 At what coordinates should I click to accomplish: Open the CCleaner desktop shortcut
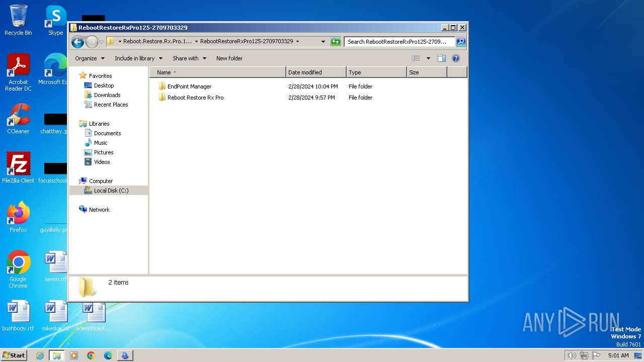pyautogui.click(x=18, y=119)
